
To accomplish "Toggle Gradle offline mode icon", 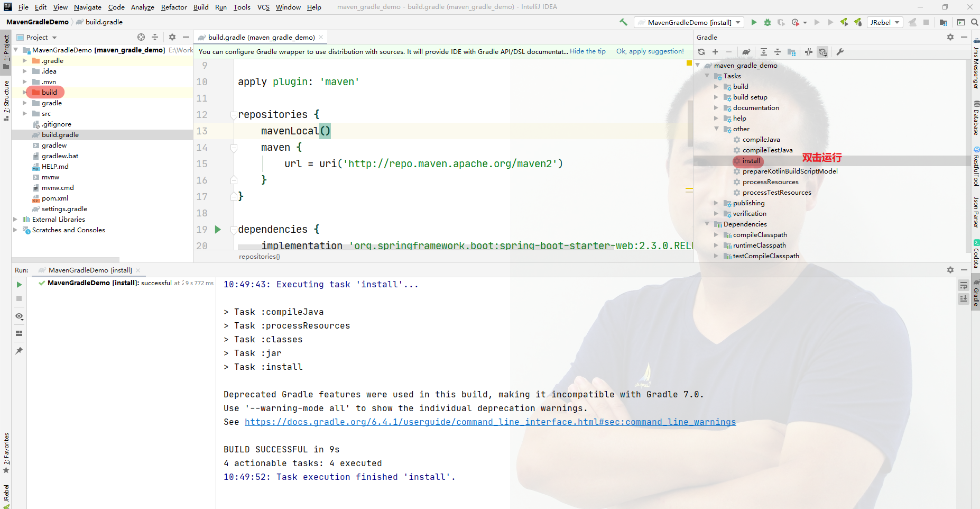I will [x=809, y=52].
